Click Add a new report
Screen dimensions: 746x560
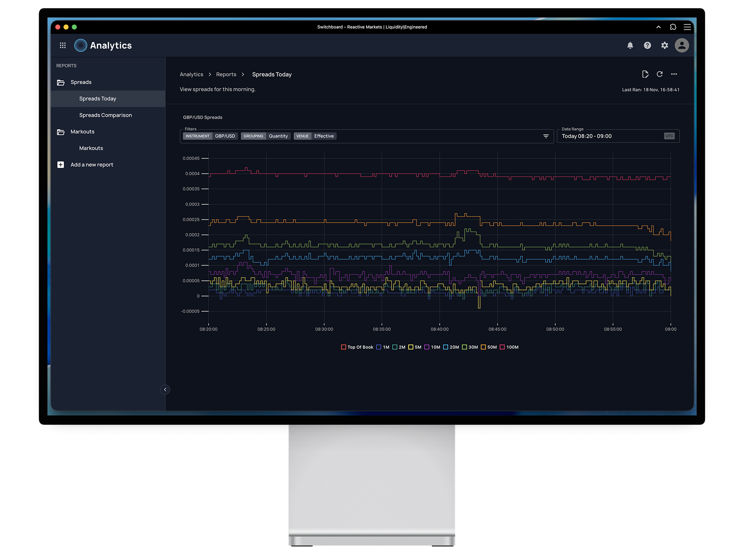click(x=92, y=165)
